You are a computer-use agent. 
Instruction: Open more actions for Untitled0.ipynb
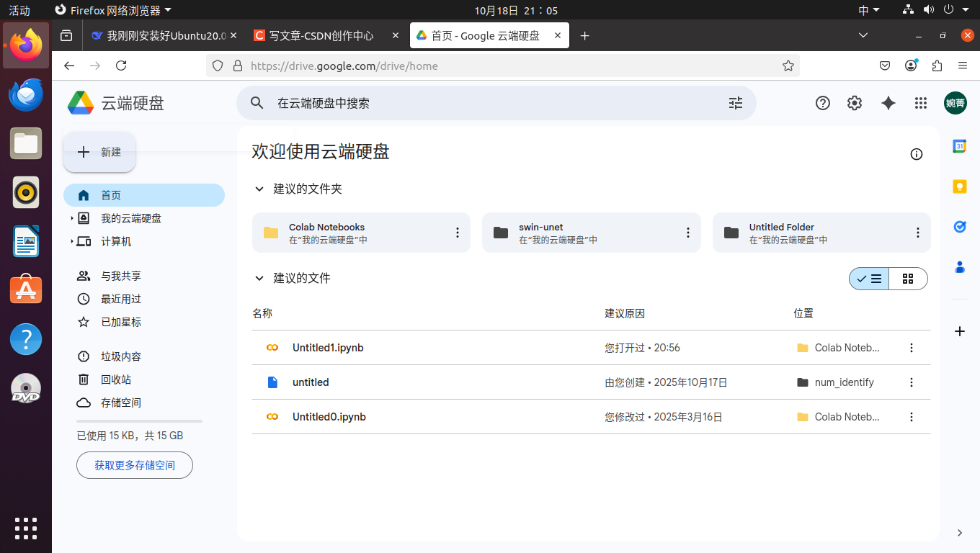coord(912,417)
